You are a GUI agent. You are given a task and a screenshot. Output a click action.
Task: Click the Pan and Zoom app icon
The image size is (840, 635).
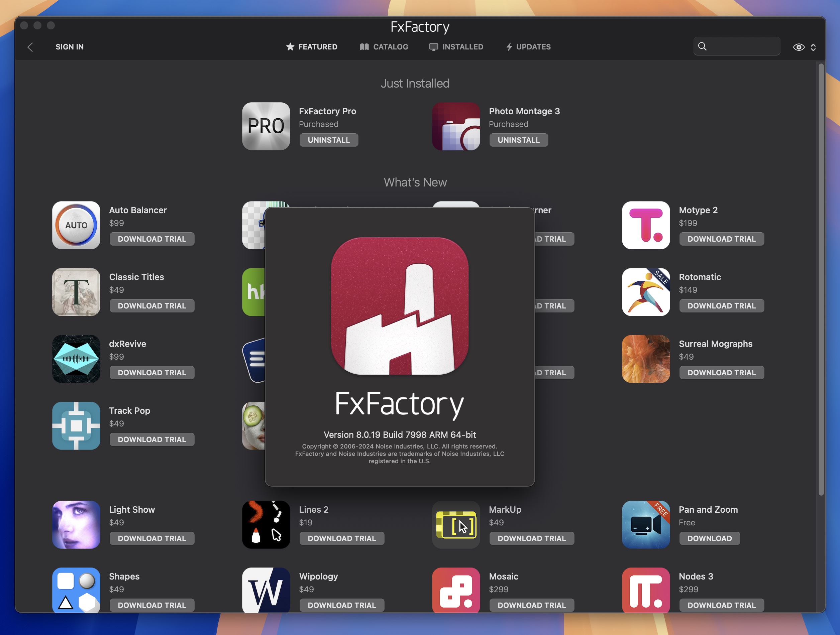tap(646, 525)
